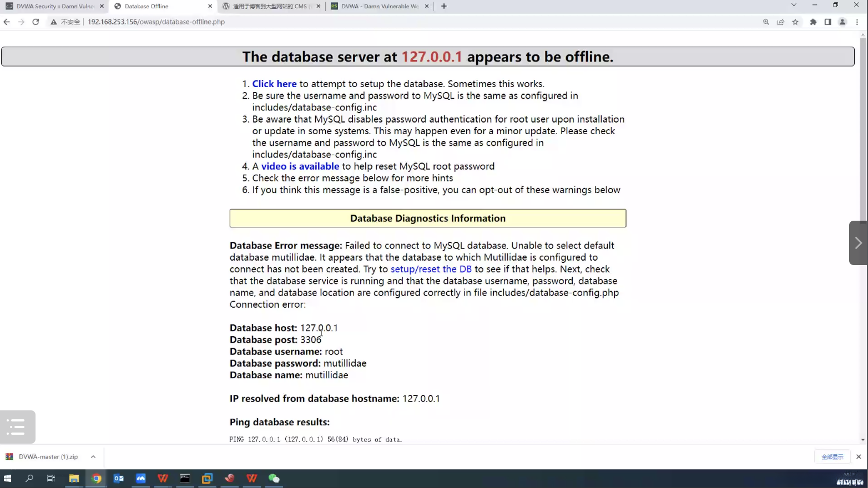The height and width of the screenshot is (488, 868).
Task: Open the red snail app on taskbar
Action: [x=229, y=478]
